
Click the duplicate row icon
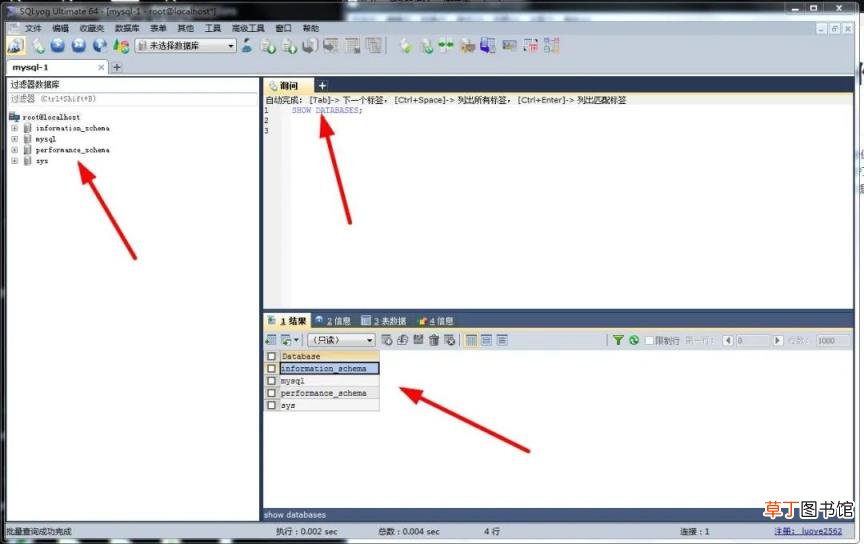point(402,340)
